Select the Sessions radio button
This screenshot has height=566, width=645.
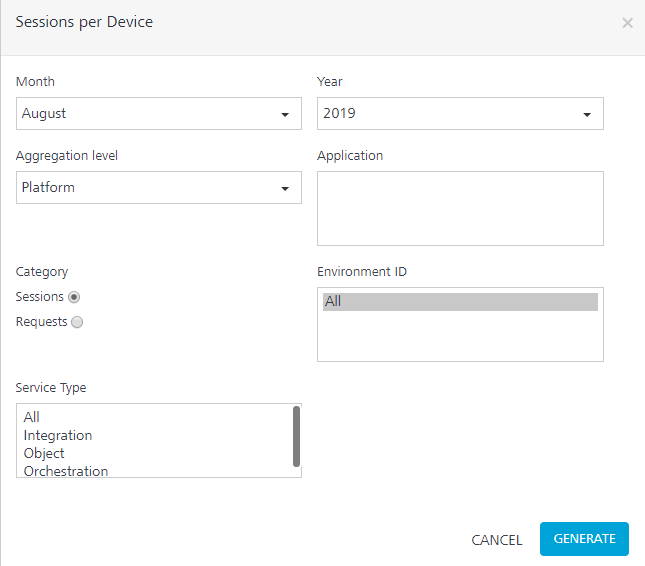point(75,297)
